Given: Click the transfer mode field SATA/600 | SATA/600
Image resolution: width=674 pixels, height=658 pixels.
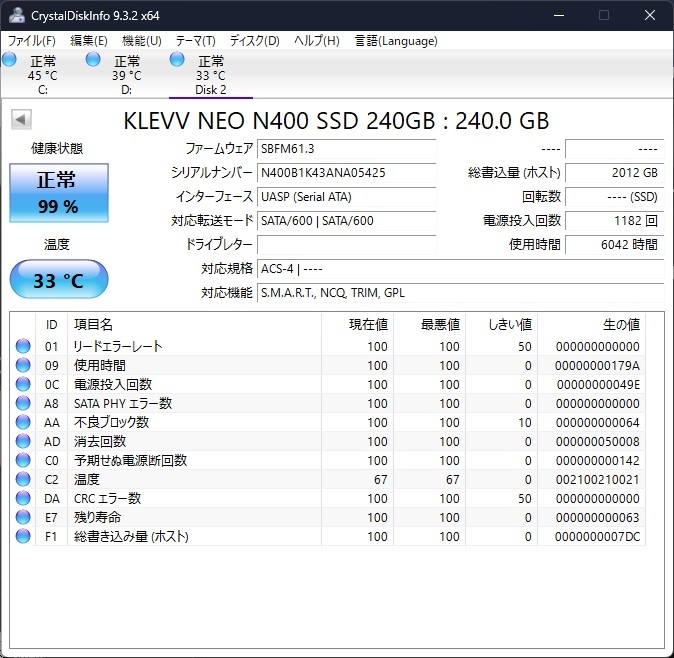Looking at the screenshot, I should click(346, 221).
